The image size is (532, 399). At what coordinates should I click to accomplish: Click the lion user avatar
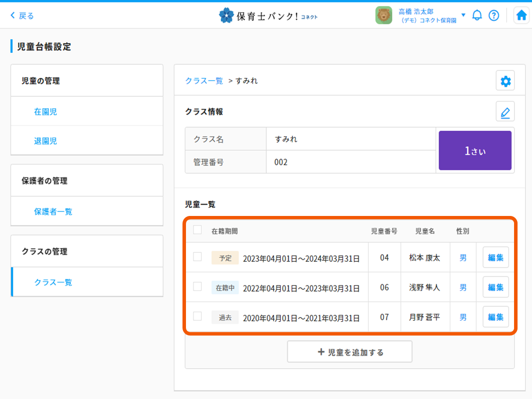coord(384,15)
